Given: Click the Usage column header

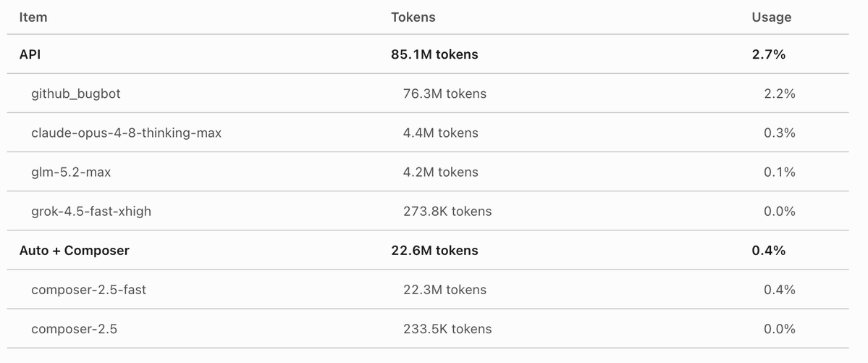Looking at the screenshot, I should pyautogui.click(x=771, y=17).
